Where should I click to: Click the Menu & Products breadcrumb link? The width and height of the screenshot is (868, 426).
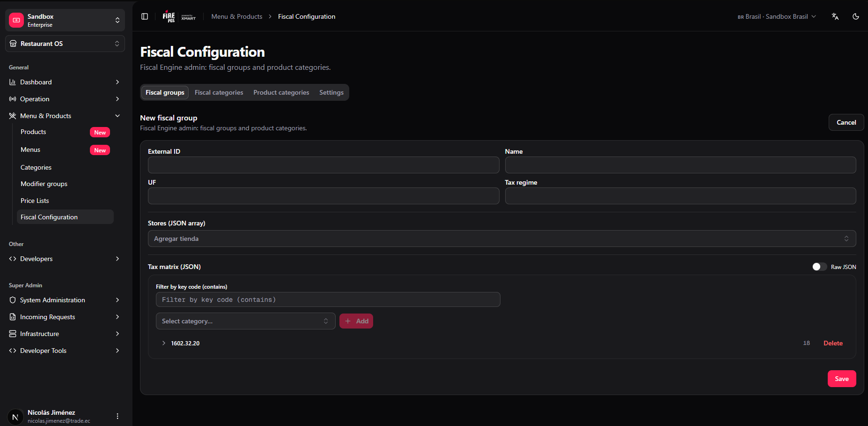[237, 16]
